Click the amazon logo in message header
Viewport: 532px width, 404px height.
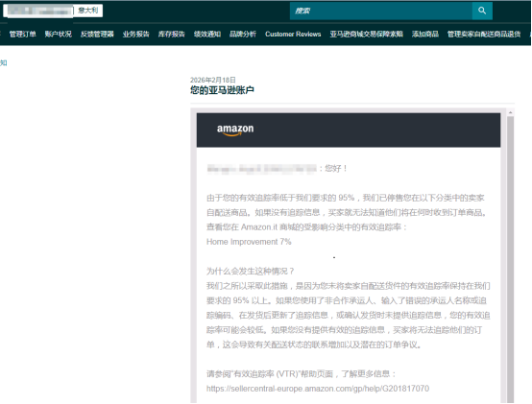pos(235,130)
